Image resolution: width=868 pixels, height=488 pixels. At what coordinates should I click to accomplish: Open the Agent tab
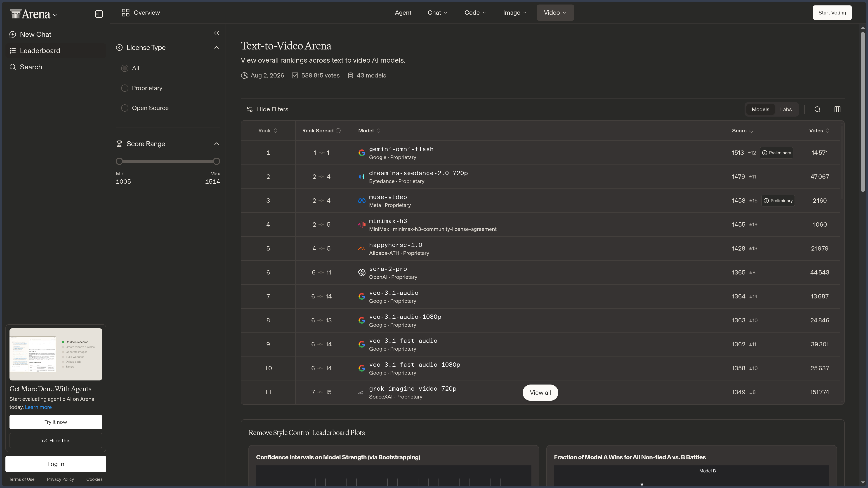point(403,12)
